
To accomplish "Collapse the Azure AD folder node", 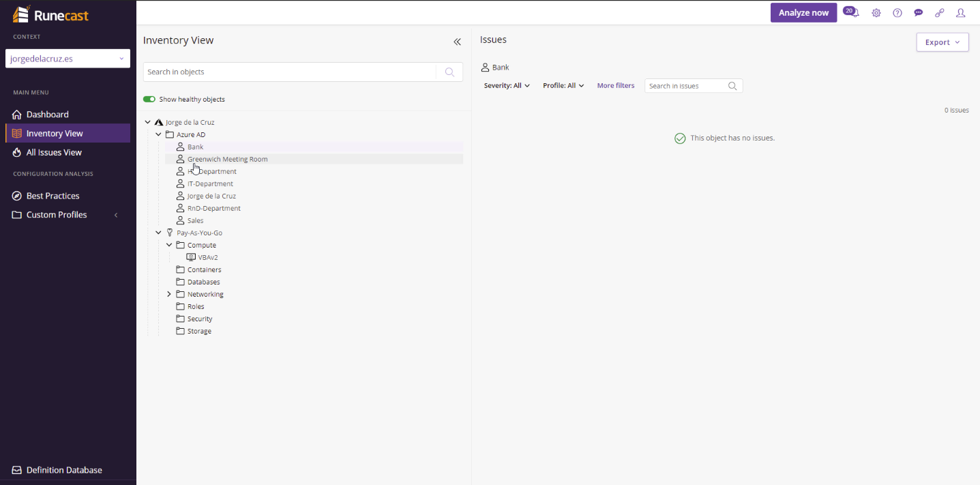I will pyautogui.click(x=158, y=134).
